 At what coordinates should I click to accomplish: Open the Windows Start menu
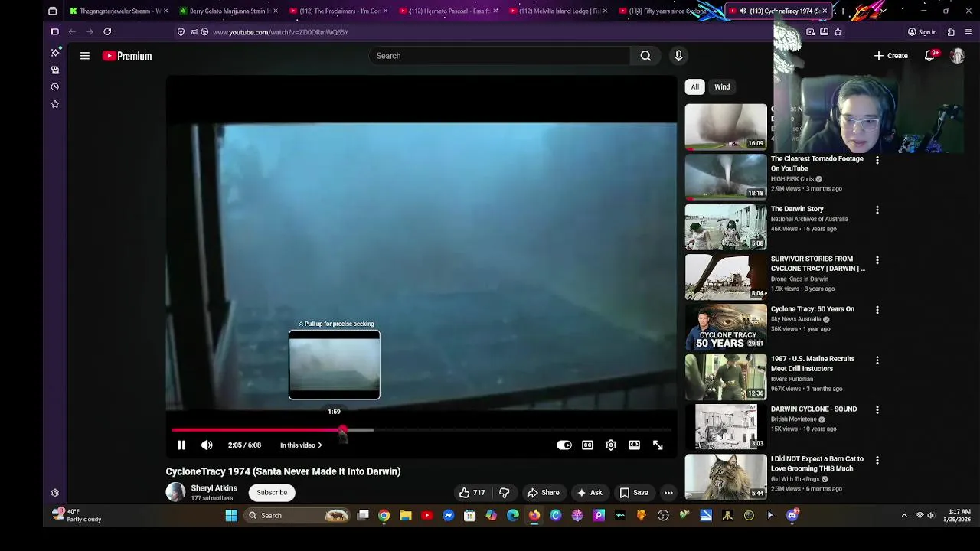pyautogui.click(x=231, y=516)
